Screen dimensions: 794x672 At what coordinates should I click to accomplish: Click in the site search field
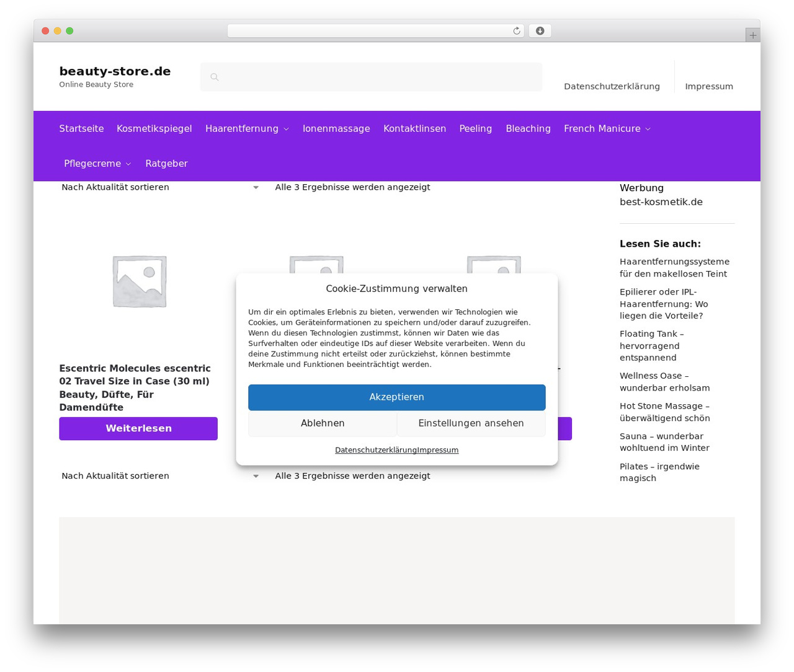click(x=371, y=77)
